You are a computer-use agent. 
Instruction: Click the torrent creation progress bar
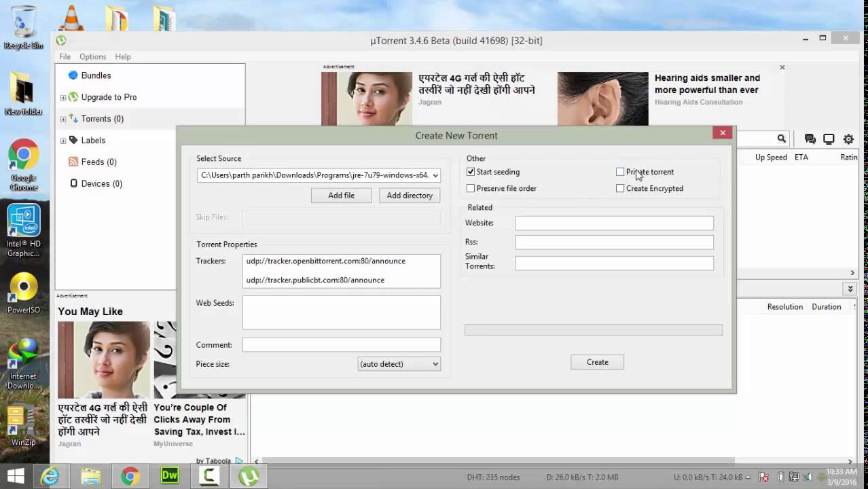594,330
